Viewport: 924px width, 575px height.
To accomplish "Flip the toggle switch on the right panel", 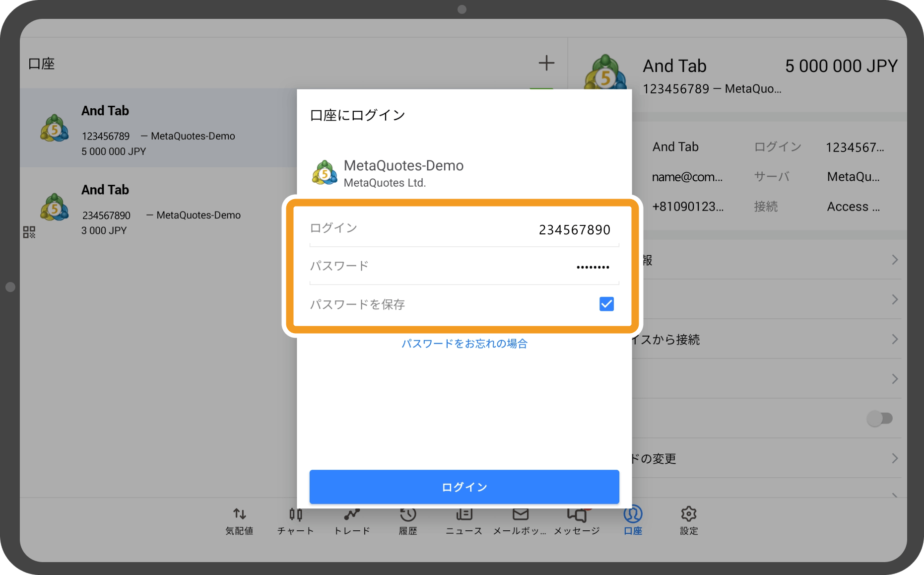I will coord(879,419).
